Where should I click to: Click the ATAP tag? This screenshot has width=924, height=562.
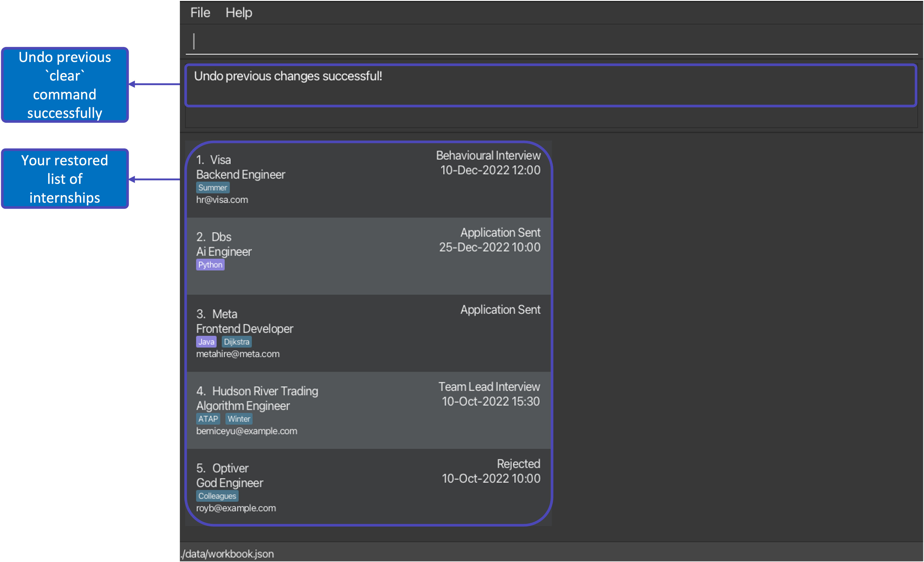pos(208,419)
